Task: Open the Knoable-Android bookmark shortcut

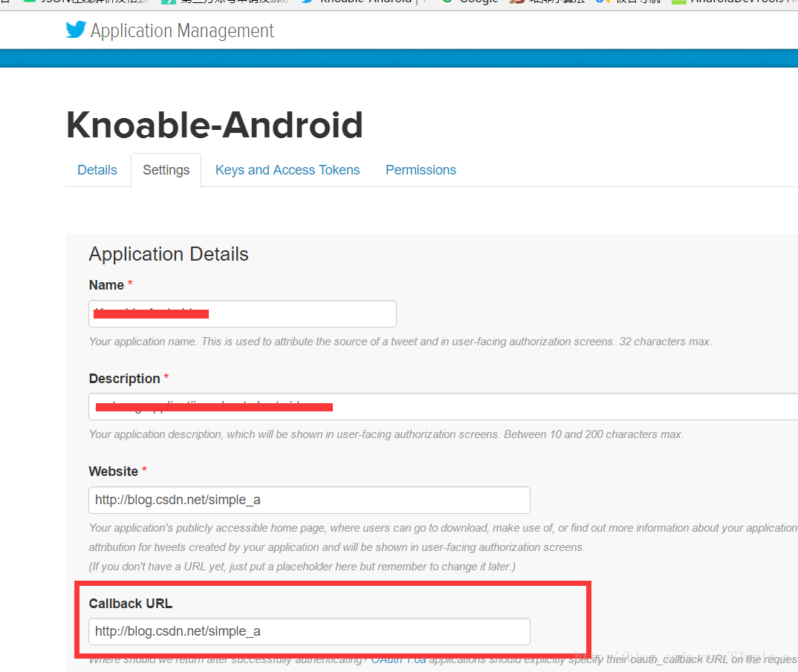Action: tap(357, 2)
